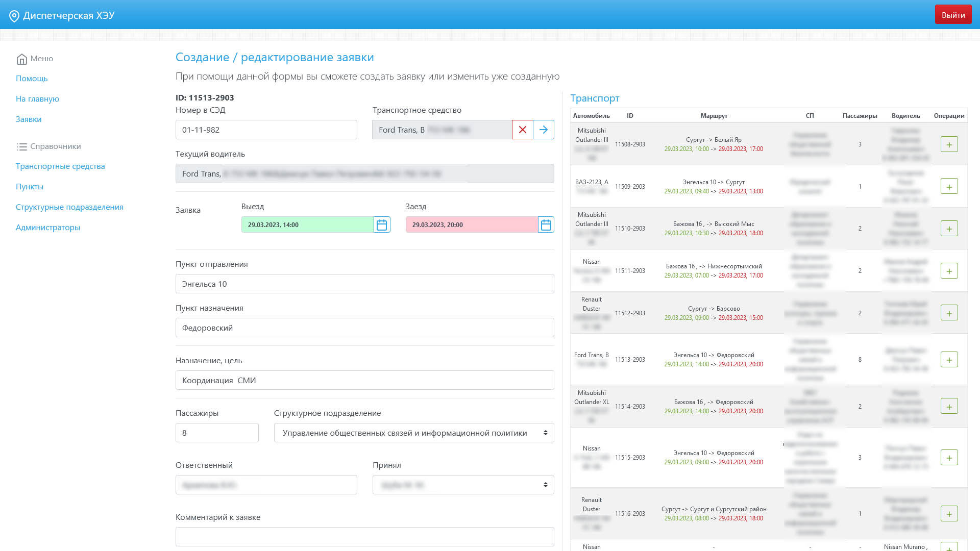The width and height of the screenshot is (980, 551).
Task: Click plus button for request 11511-2903
Action: tap(949, 271)
